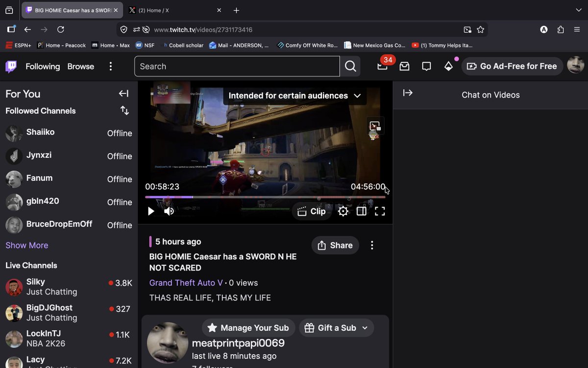The height and width of the screenshot is (368, 588).
Task: Collapse the For You sidebar
Action: [123, 94]
